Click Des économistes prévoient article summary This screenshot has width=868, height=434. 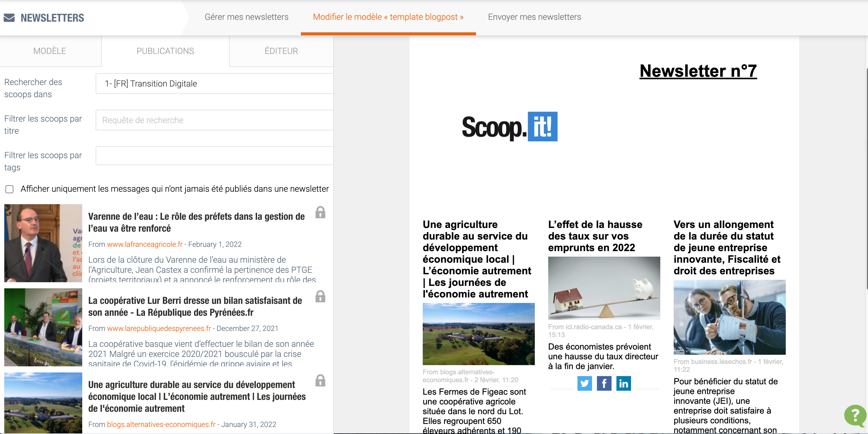pos(603,357)
